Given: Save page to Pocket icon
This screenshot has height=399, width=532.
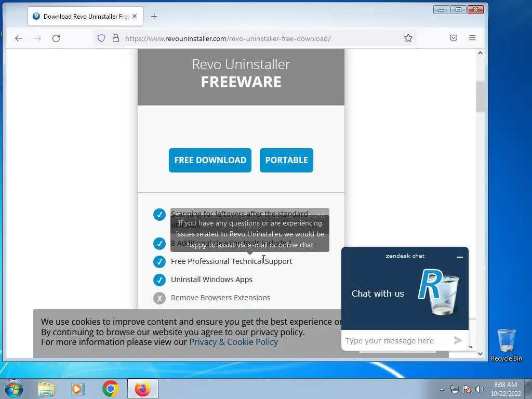Looking at the screenshot, I should point(453,38).
